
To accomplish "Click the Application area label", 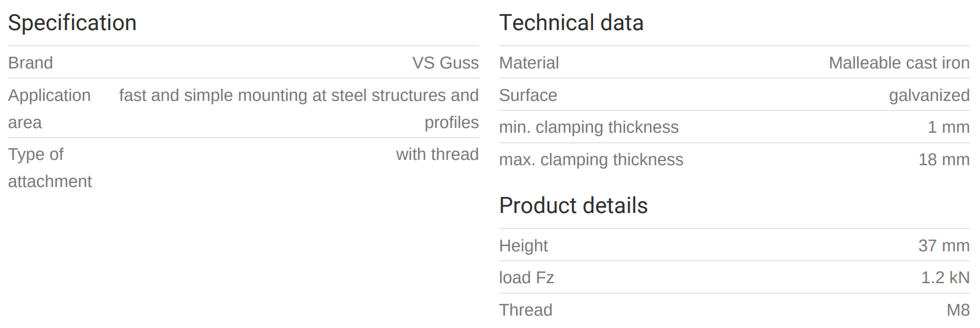I will (x=49, y=109).
